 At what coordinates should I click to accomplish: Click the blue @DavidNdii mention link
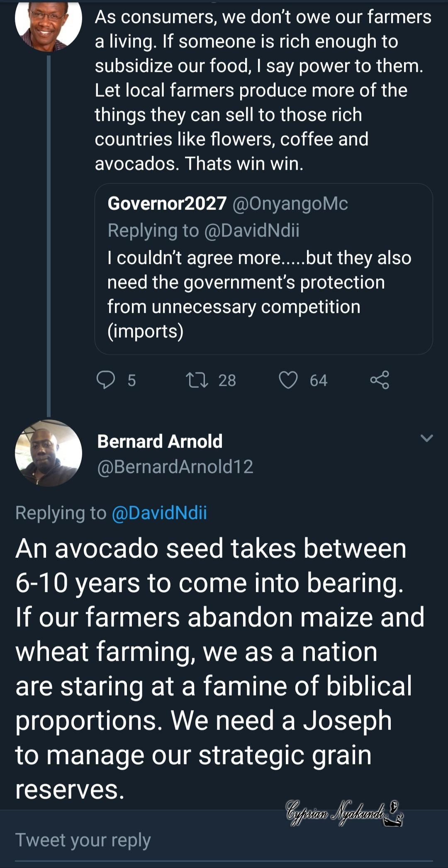coord(159,513)
